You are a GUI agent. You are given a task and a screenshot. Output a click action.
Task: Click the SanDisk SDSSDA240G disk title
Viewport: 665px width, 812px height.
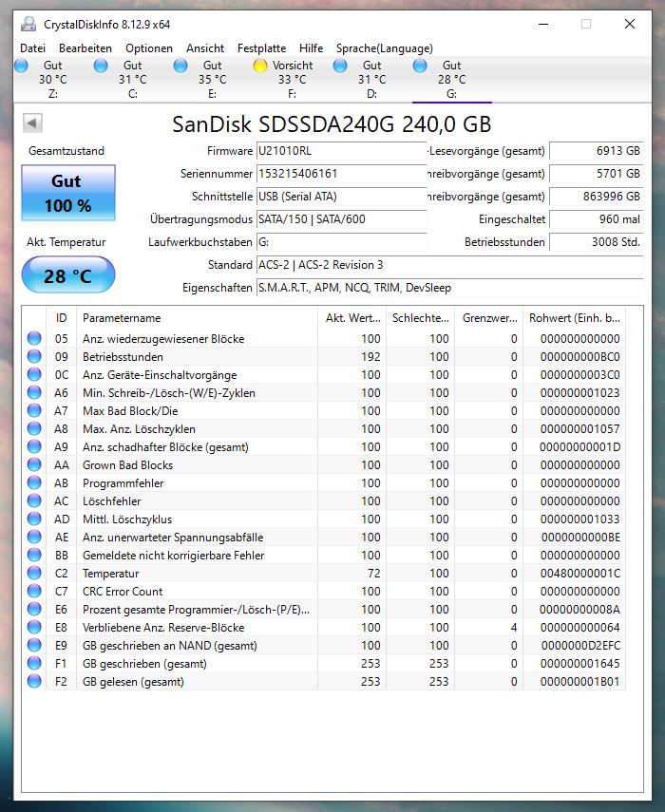[x=332, y=124]
